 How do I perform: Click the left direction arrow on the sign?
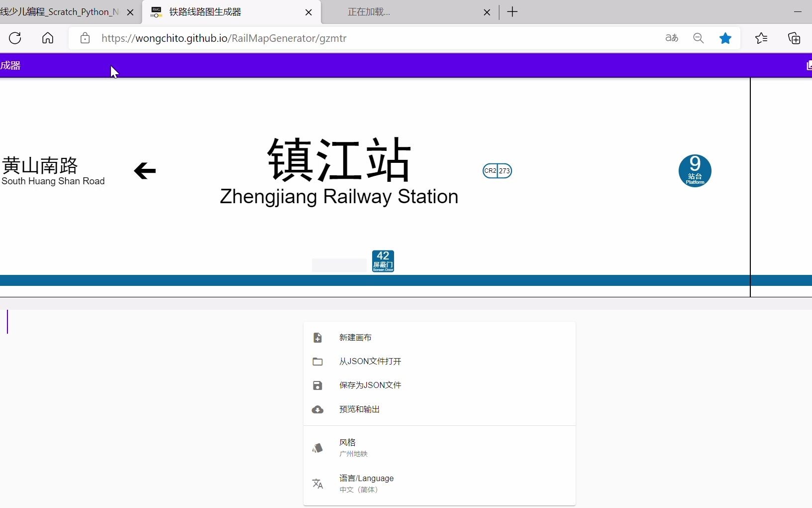tap(145, 171)
